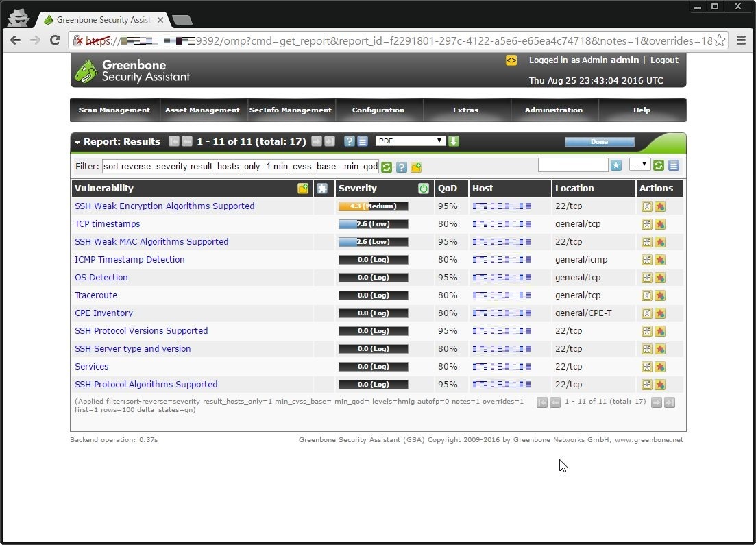Open the Asset Management menu
This screenshot has height=545, width=756.
click(202, 110)
